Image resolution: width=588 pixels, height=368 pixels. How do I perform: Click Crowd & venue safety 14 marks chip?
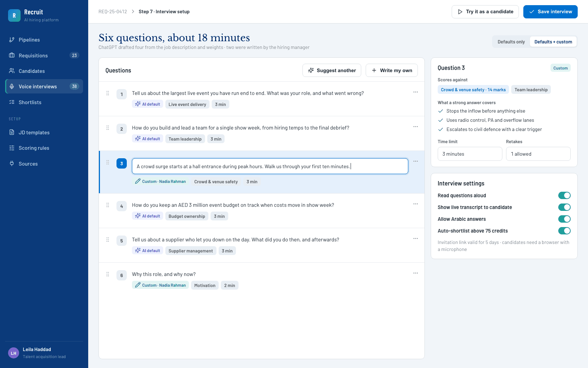point(473,90)
